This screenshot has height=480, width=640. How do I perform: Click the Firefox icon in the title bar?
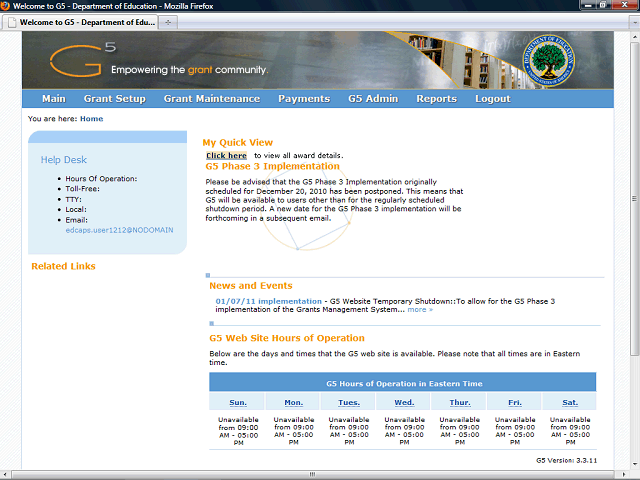coord(7,6)
